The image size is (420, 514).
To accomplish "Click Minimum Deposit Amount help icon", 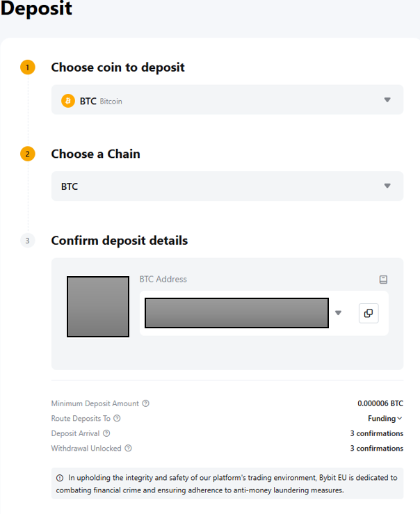I will [145, 403].
